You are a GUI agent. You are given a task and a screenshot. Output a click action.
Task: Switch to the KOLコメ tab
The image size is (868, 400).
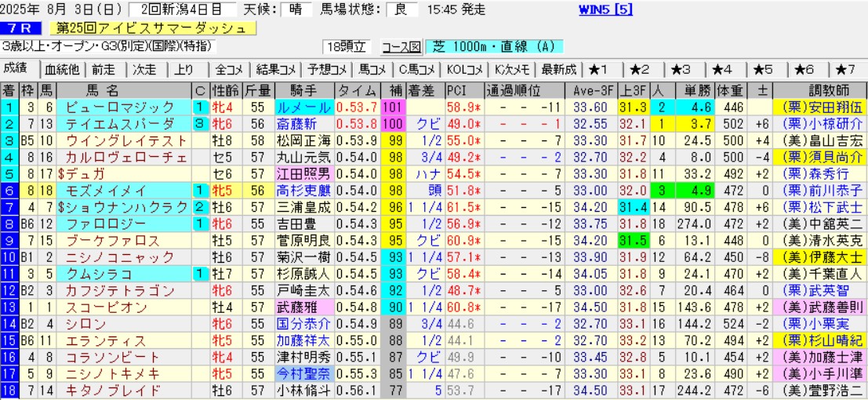[466, 68]
